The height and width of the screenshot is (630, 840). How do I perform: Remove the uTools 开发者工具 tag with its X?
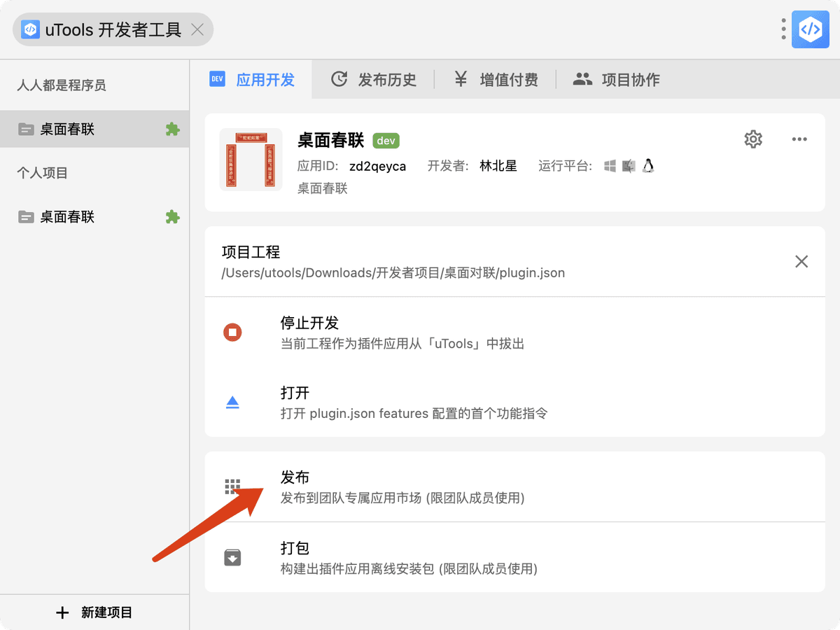point(198,29)
